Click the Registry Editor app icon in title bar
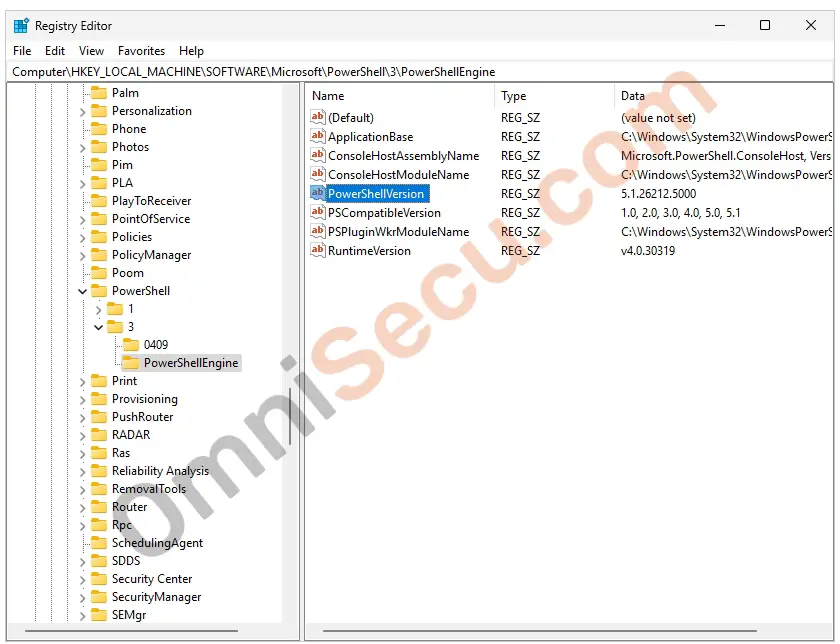This screenshot has height=644, width=840. [21, 26]
